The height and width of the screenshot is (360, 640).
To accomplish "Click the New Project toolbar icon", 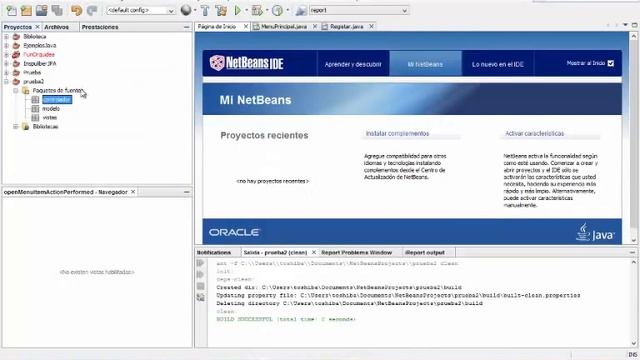I will (27, 10).
